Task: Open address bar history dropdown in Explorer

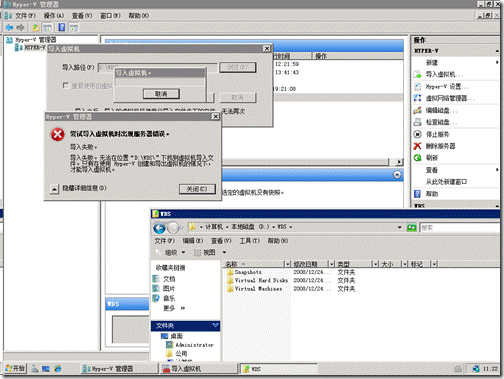Action: 400,228
